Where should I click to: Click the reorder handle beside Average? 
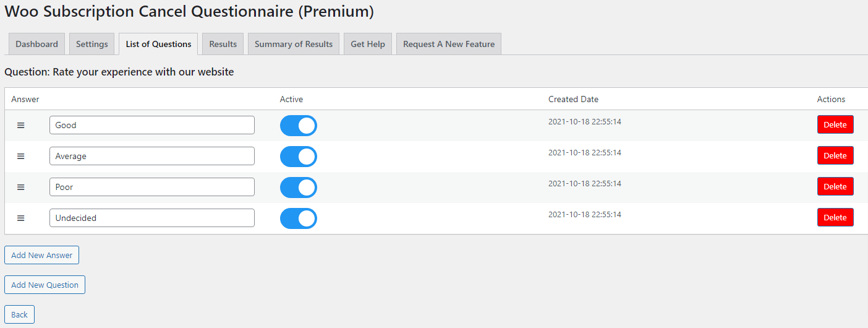(x=20, y=156)
